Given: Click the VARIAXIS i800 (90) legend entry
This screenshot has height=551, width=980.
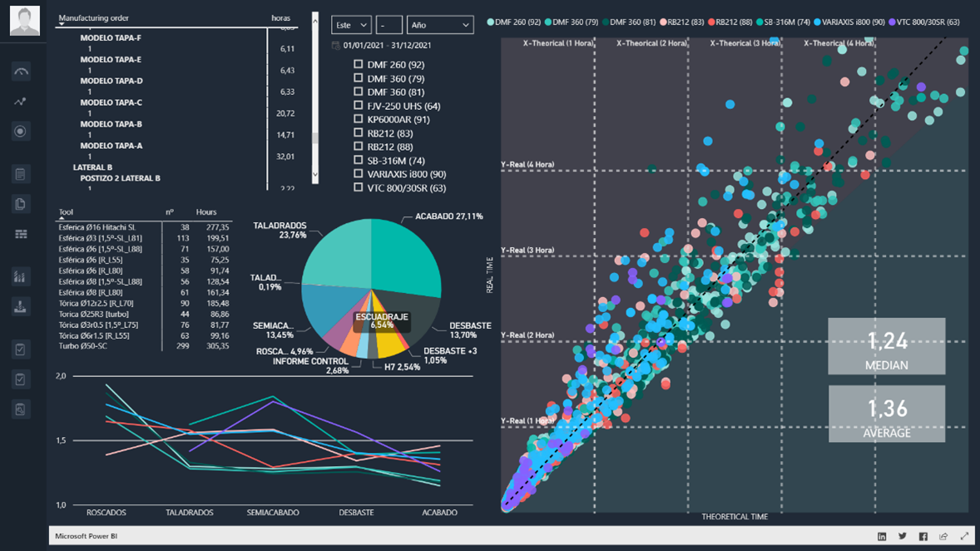Looking at the screenshot, I should tap(849, 22).
